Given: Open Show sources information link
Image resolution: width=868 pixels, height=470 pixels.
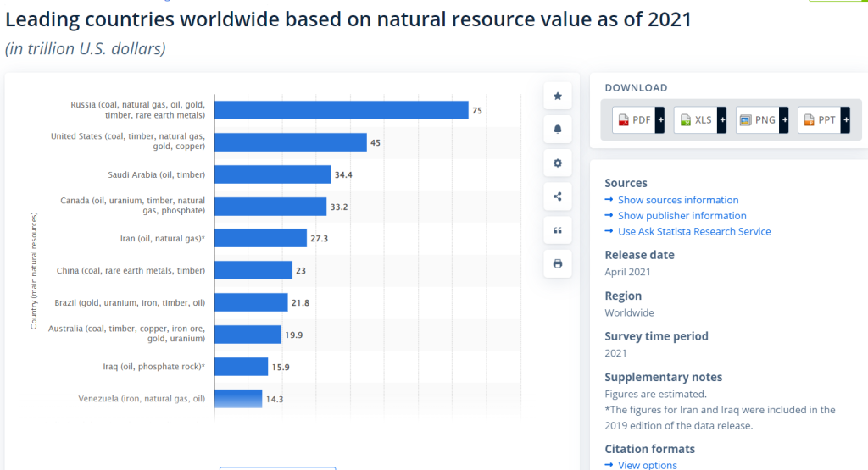Looking at the screenshot, I should click(x=678, y=200).
